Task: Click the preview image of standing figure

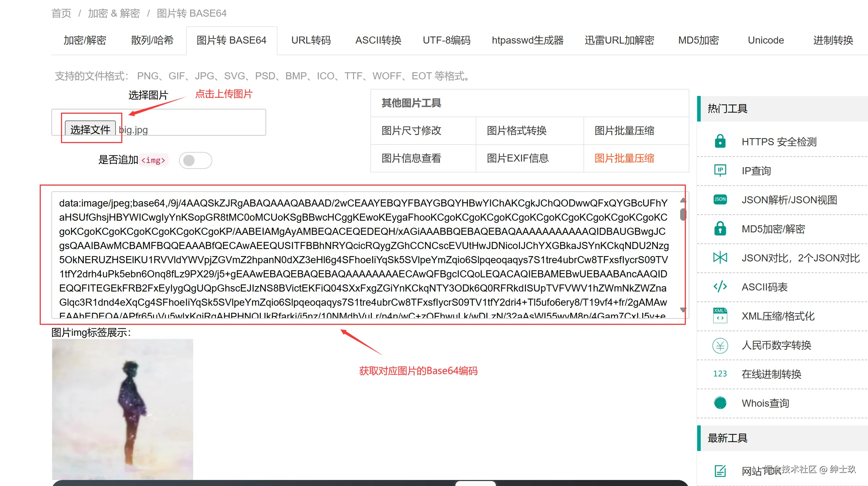Action: coord(123,409)
